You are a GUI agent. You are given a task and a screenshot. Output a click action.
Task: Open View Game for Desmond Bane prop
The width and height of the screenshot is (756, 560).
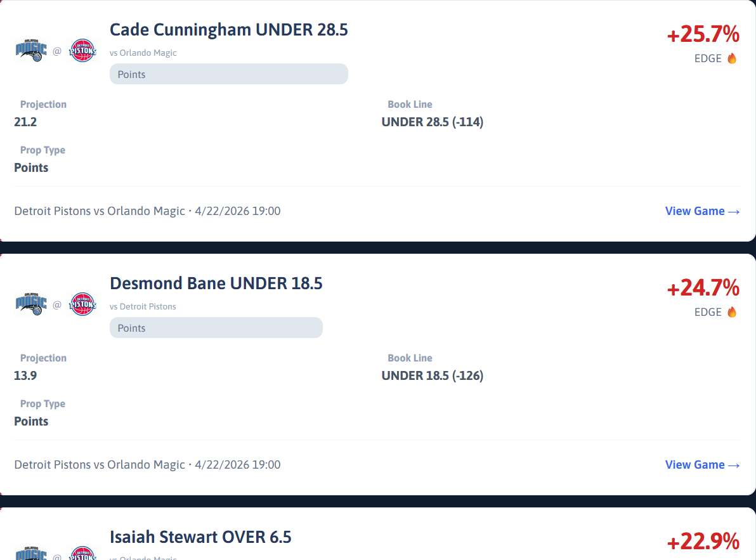click(x=702, y=465)
